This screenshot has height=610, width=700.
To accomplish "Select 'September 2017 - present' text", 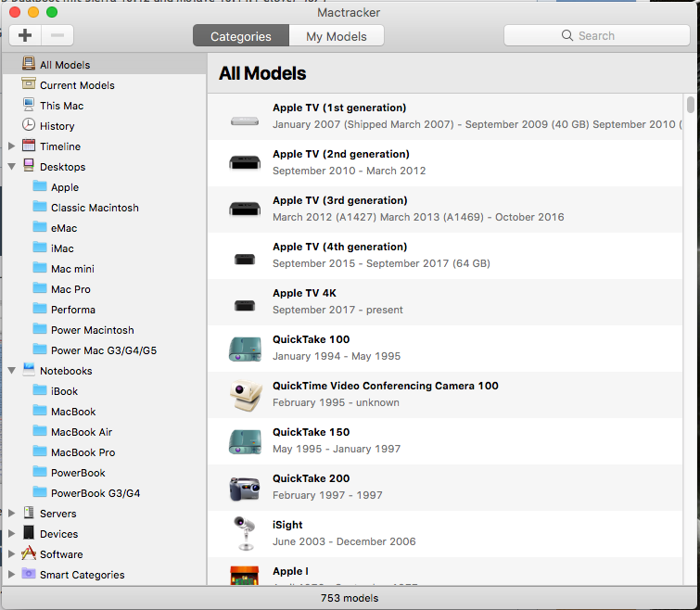I will pos(337,310).
